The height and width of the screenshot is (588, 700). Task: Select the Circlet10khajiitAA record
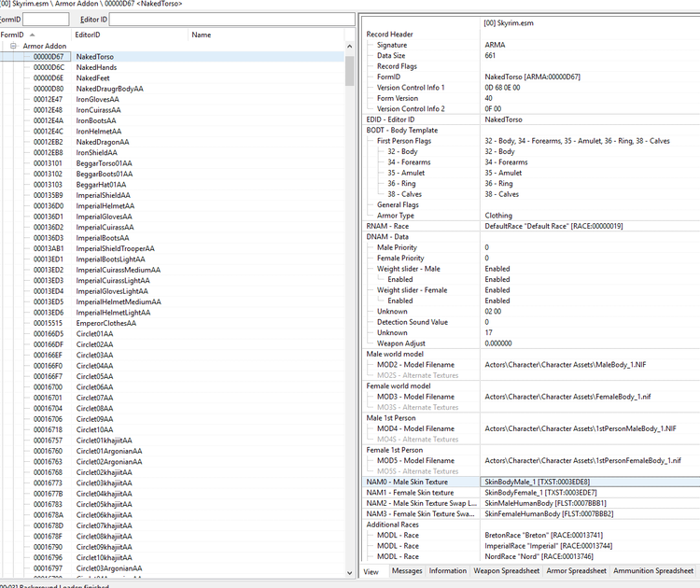point(104,557)
